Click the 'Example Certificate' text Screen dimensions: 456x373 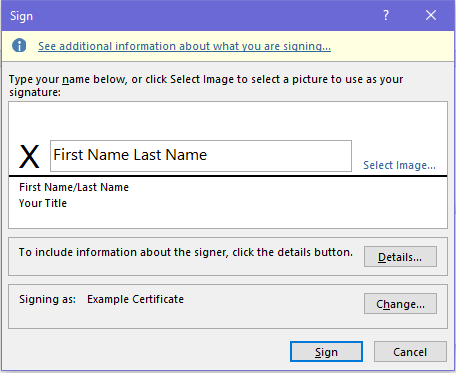coord(135,299)
